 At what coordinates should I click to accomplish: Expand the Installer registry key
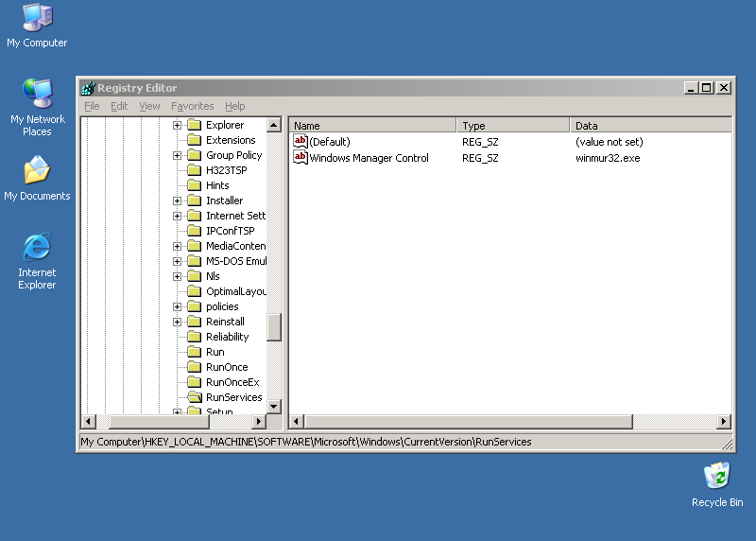click(x=177, y=201)
